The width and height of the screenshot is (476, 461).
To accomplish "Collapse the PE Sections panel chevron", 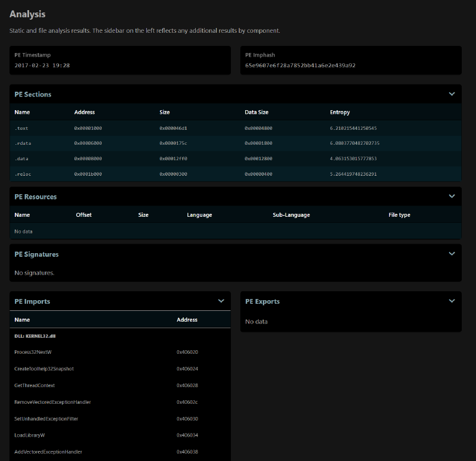I will tap(452, 94).
